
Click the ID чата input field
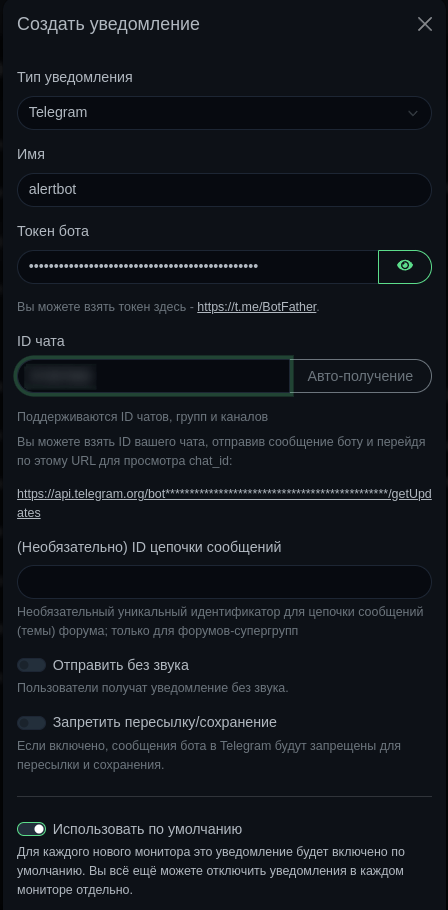point(154,376)
